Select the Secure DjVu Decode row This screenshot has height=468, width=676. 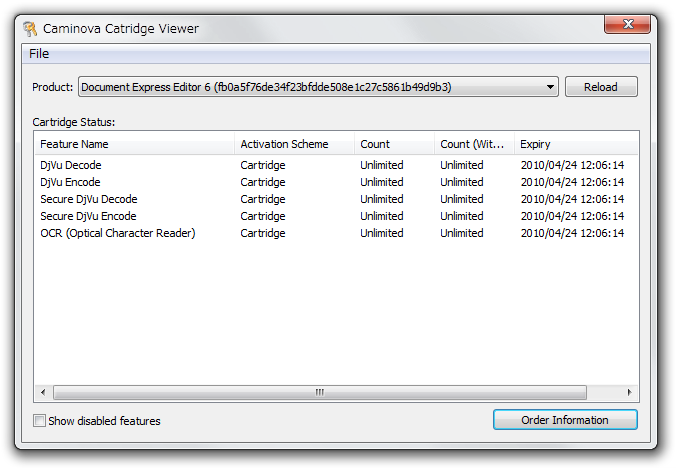coord(336,199)
